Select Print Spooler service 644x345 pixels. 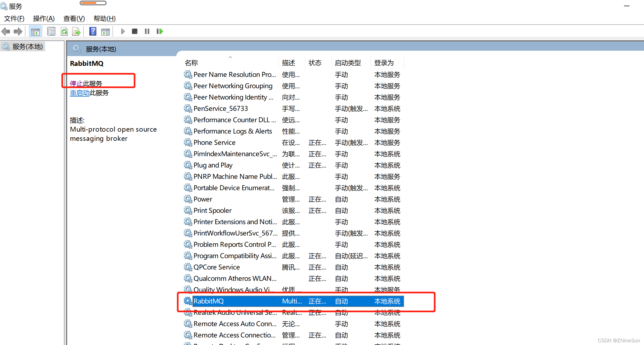tap(294, 210)
